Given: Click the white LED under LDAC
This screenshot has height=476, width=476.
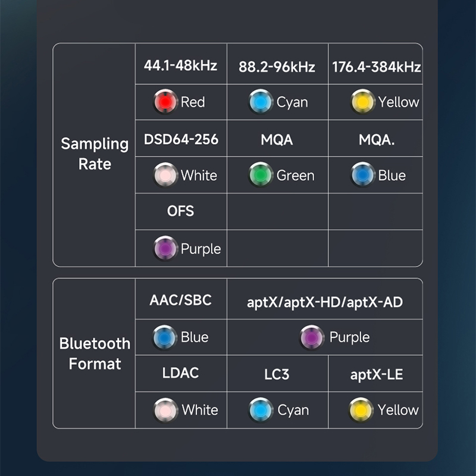Looking at the screenshot, I should click(166, 410).
